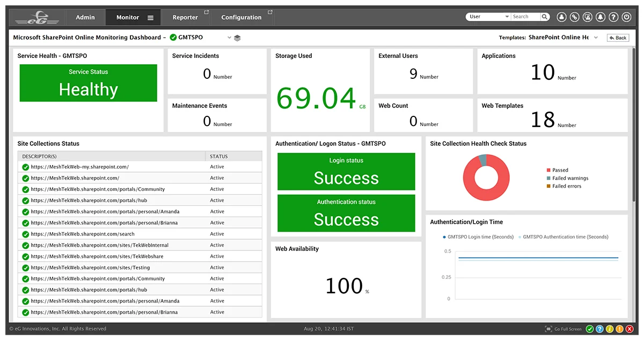This screenshot has height=340, width=644.
Task: Click the Back button
Action: (618, 38)
